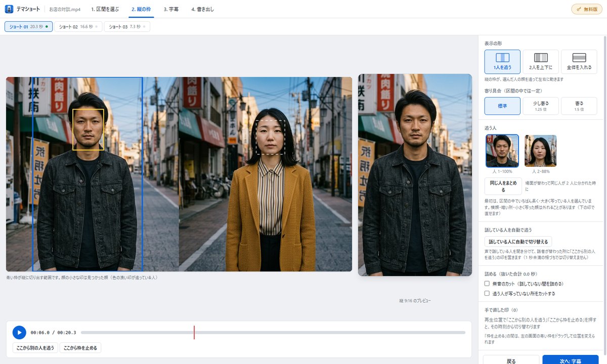Click the yellow face box on the man
Screen dimensions: 607x364
(x=88, y=129)
